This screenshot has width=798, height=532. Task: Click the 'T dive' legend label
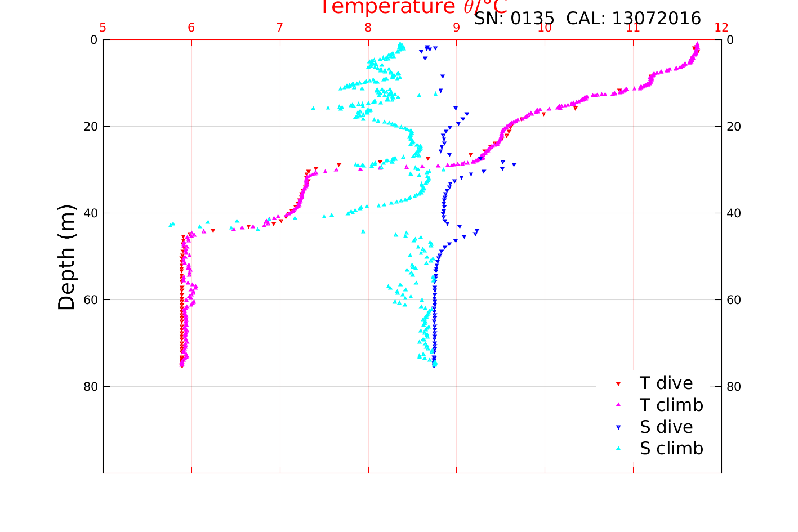(666, 383)
